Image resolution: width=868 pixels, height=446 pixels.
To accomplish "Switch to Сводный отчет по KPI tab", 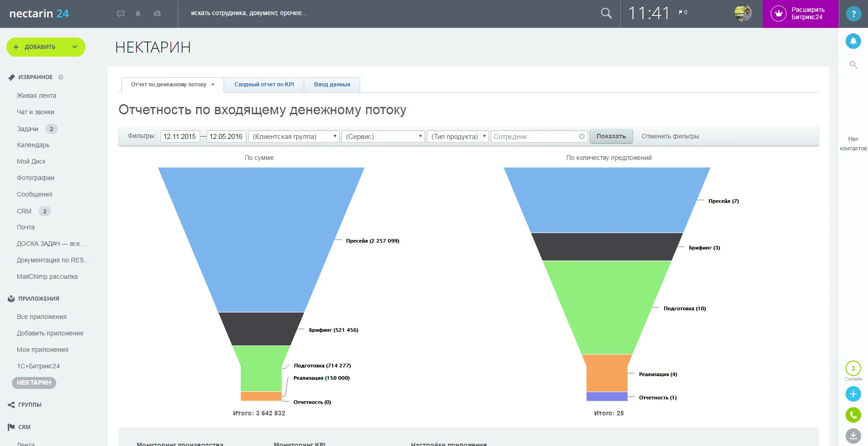I will (x=264, y=85).
